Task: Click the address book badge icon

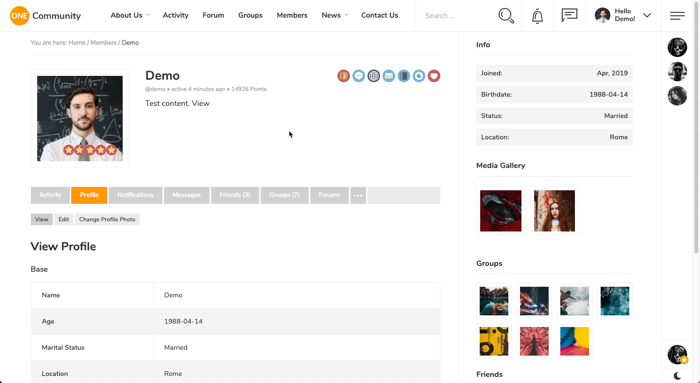Action: (x=343, y=76)
